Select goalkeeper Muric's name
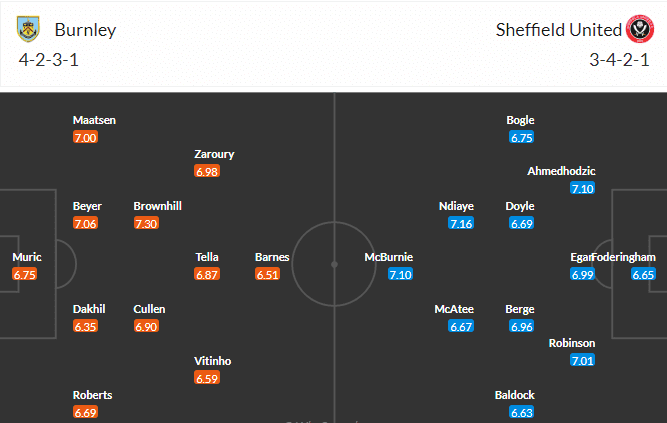Image resolution: width=667 pixels, height=423 pixels. [x=27, y=257]
